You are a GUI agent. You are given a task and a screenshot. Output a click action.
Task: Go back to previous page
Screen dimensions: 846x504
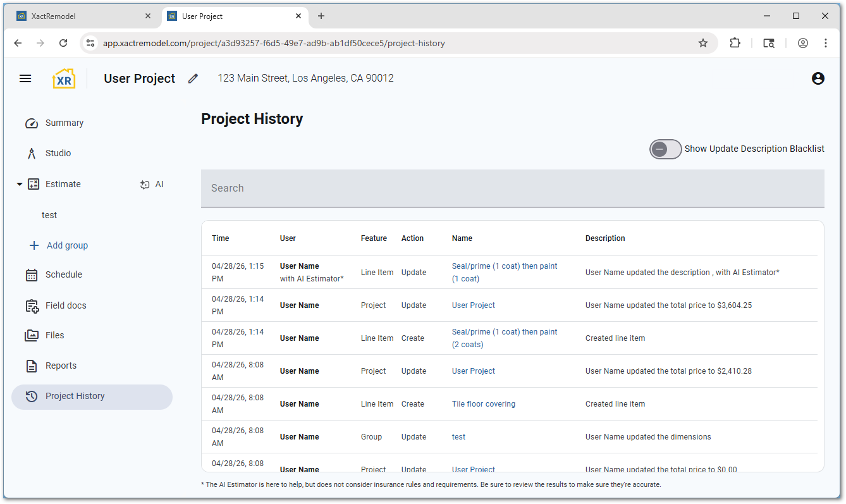[x=18, y=43]
